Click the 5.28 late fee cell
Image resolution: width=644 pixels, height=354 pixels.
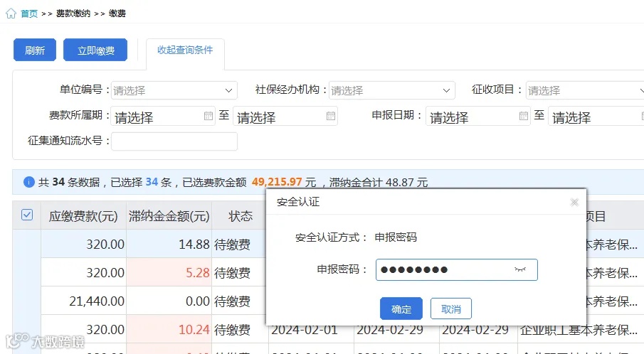pos(169,272)
